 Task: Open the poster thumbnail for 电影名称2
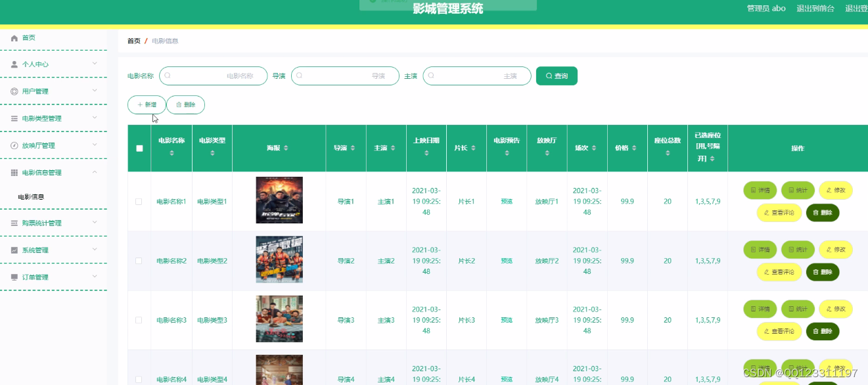279,260
